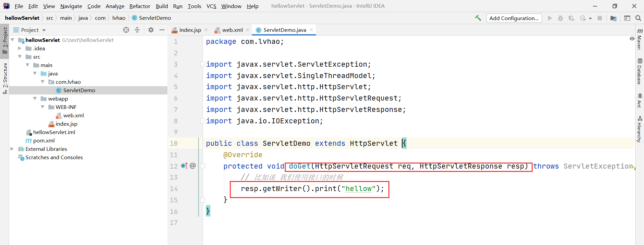Collapse the hellowServlet root folder

point(12,40)
